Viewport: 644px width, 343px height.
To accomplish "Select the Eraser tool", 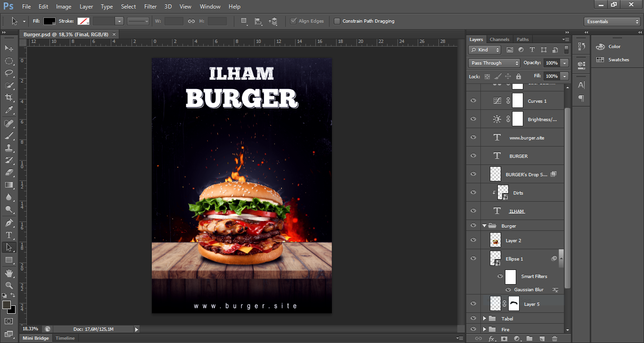I will (x=9, y=172).
